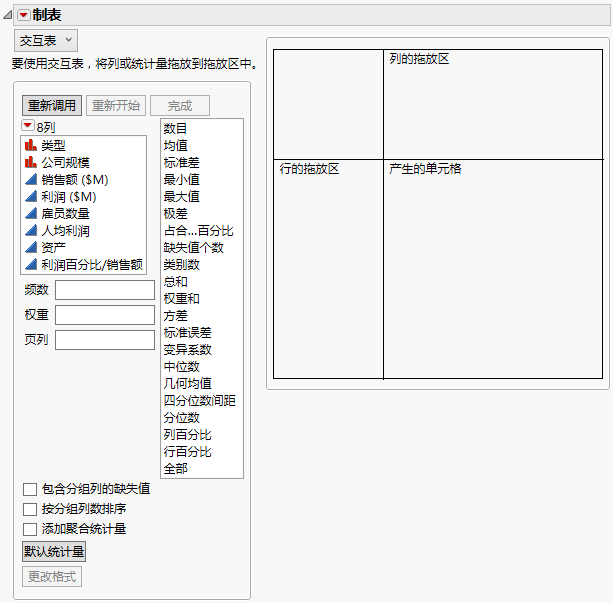Screen dimensions: 613x603
Task: Click the 默认统计量 button
Action: (54, 552)
